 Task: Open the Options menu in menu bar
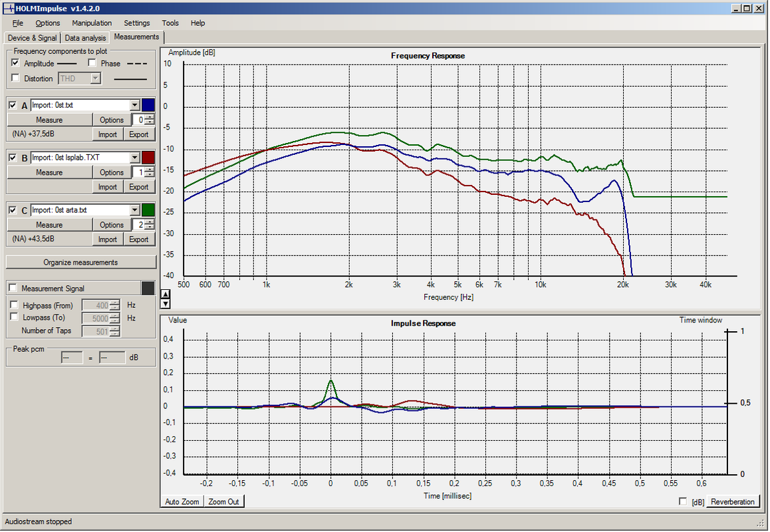48,23
